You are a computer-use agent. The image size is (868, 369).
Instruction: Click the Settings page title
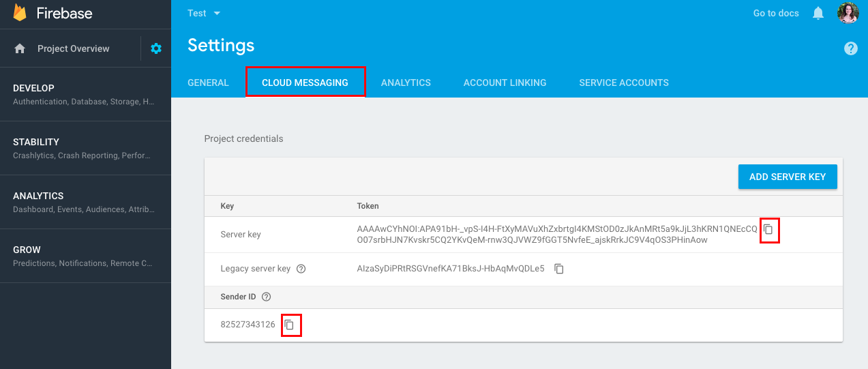[x=221, y=46]
